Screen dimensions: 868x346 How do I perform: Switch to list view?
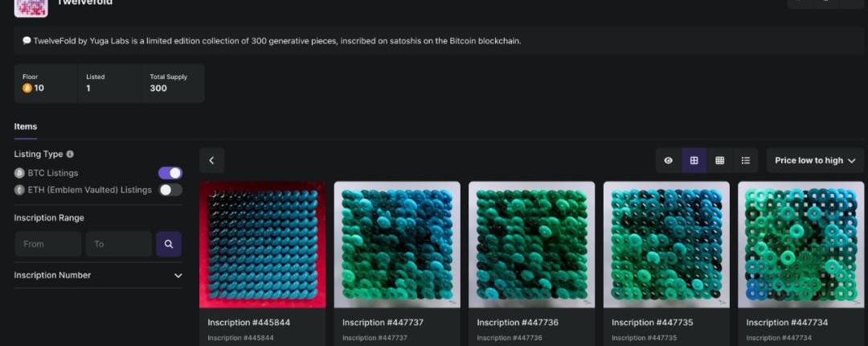tap(745, 161)
